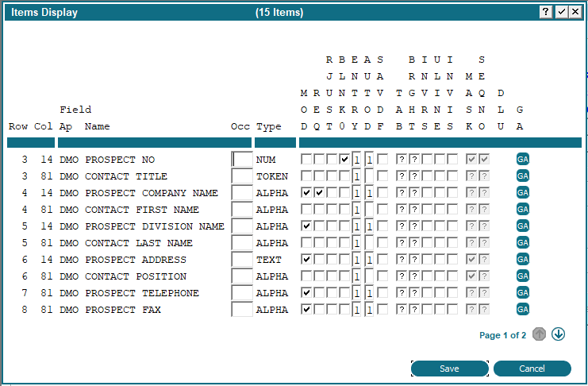
Task: Open GA for PROSPECT NO row
Action: 522,159
